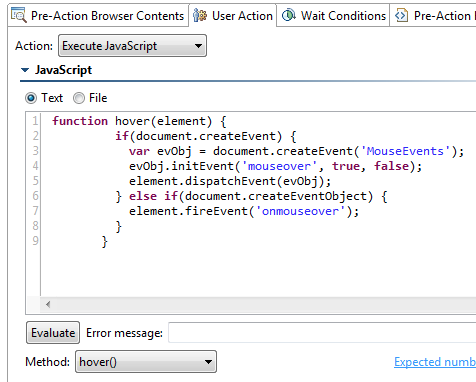Click the horizontal scrollbar left arrow
This screenshot has height=382, width=476.
tap(48, 304)
